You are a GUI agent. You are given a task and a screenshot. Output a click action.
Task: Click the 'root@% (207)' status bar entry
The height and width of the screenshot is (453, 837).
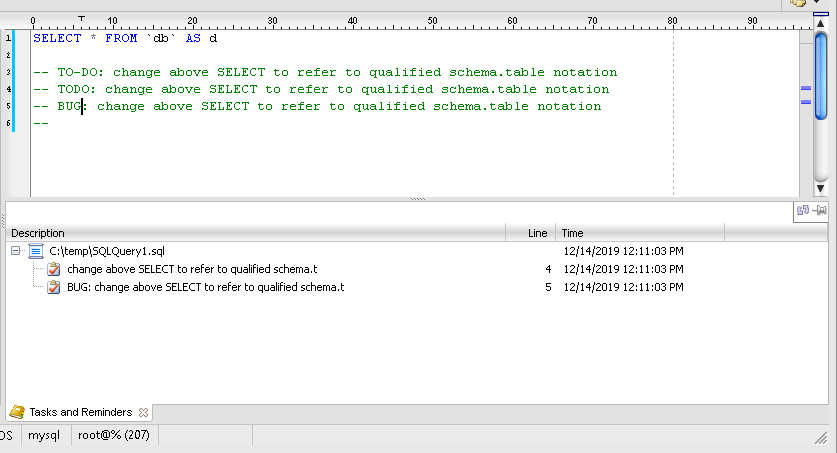[x=114, y=435]
